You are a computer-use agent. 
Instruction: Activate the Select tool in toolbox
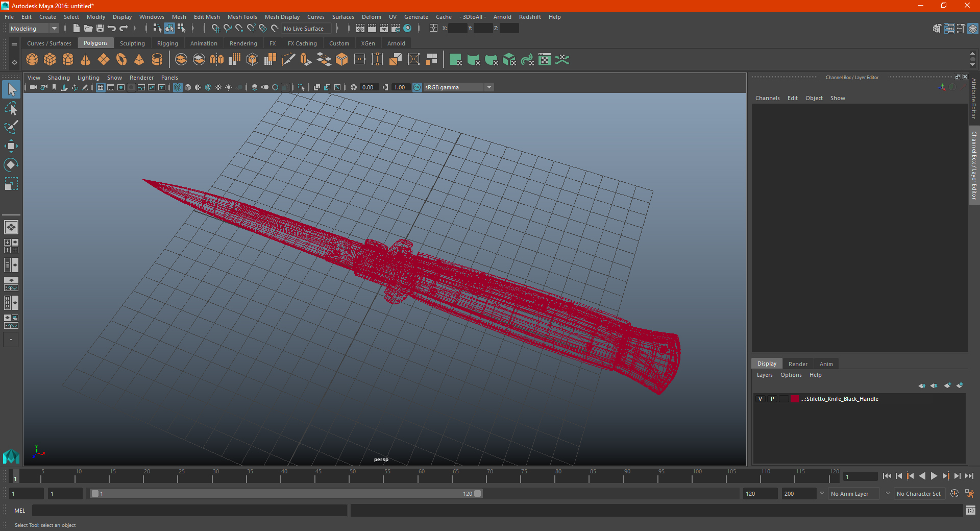[x=11, y=90]
